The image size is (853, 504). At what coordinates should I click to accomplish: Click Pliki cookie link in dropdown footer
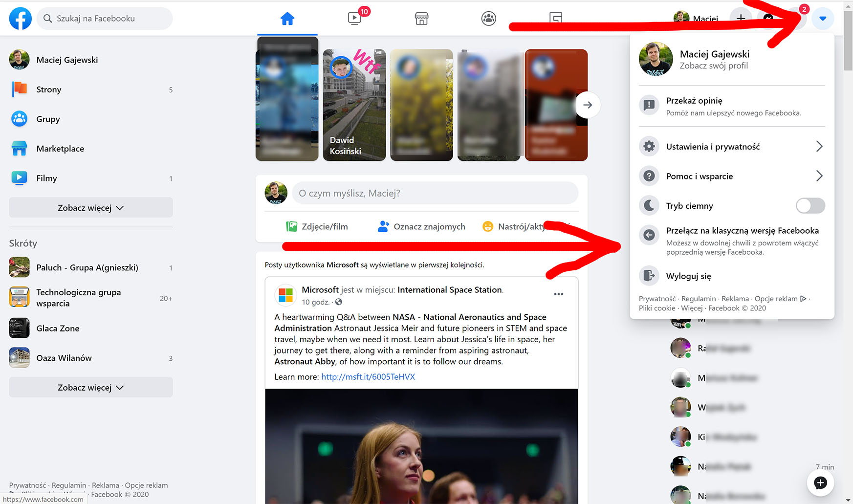click(657, 308)
